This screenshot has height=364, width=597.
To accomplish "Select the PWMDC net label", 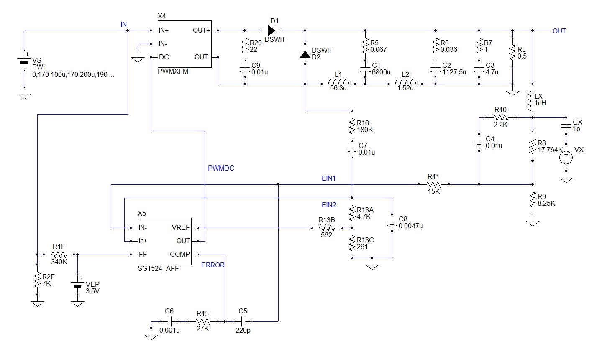I will (221, 168).
